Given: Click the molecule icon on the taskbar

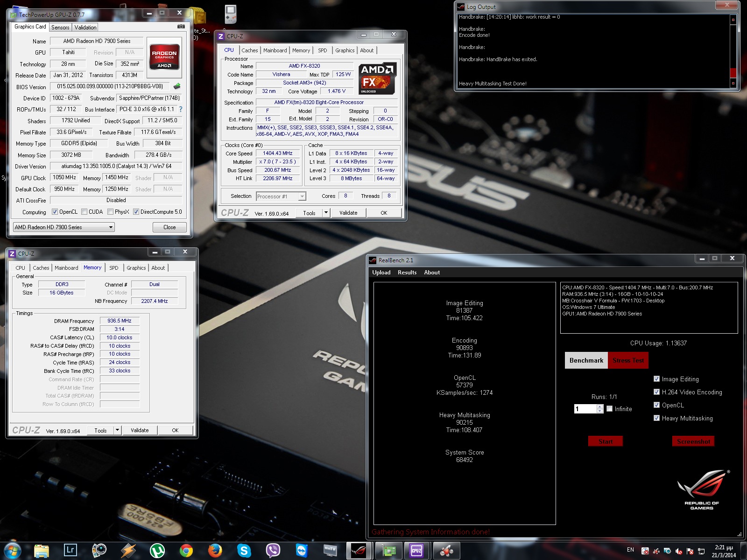Looking at the screenshot, I should [446, 551].
